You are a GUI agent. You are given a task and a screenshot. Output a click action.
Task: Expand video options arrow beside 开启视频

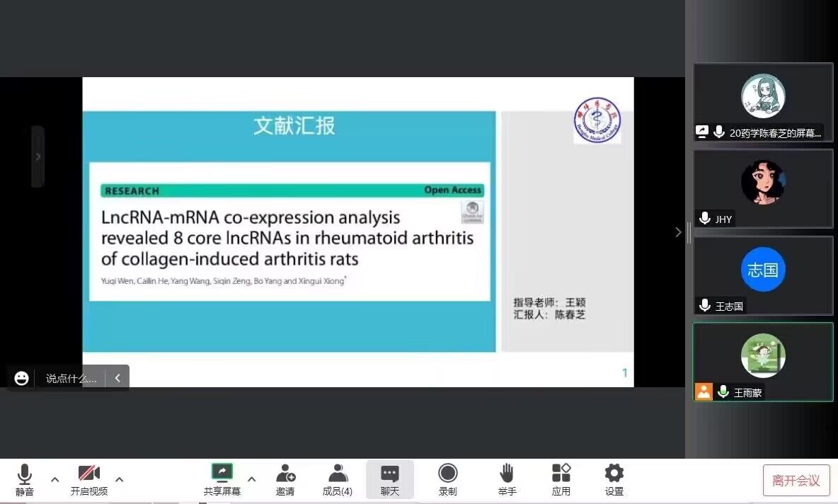click(119, 479)
